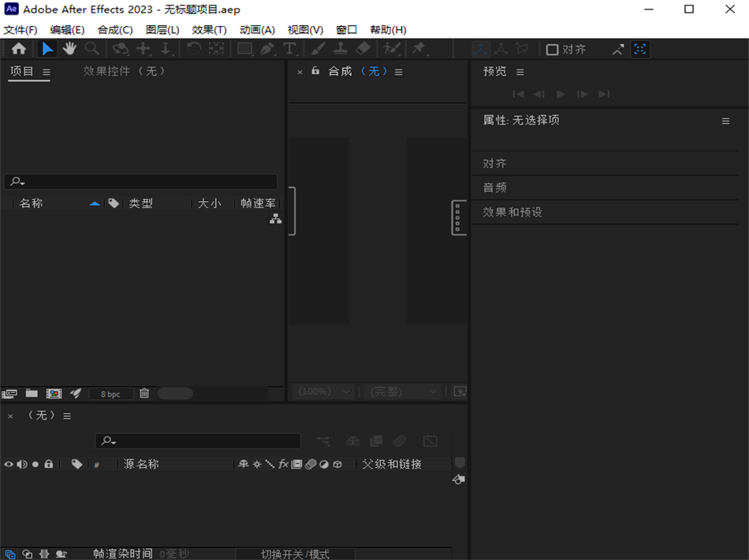
Task: Open the 合成 viewer panel menu
Action: coord(399,72)
